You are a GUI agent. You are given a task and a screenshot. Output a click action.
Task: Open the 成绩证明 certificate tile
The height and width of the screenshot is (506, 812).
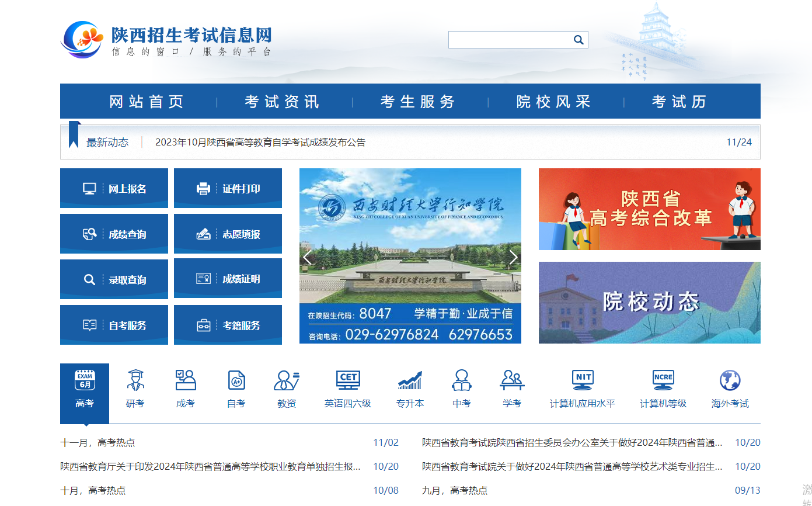pos(228,279)
